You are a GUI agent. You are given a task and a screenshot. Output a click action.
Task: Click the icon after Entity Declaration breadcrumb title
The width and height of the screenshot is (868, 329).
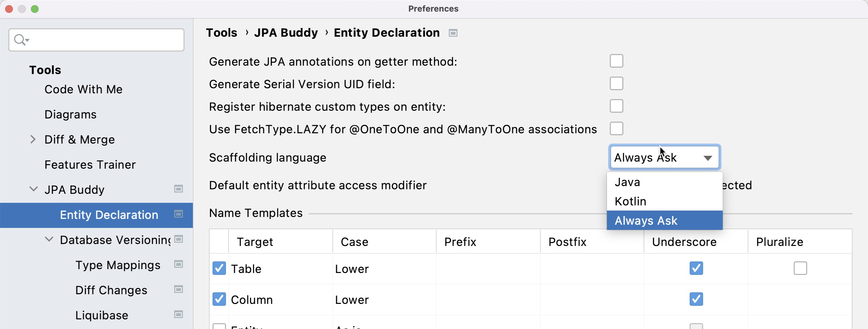pyautogui.click(x=453, y=33)
